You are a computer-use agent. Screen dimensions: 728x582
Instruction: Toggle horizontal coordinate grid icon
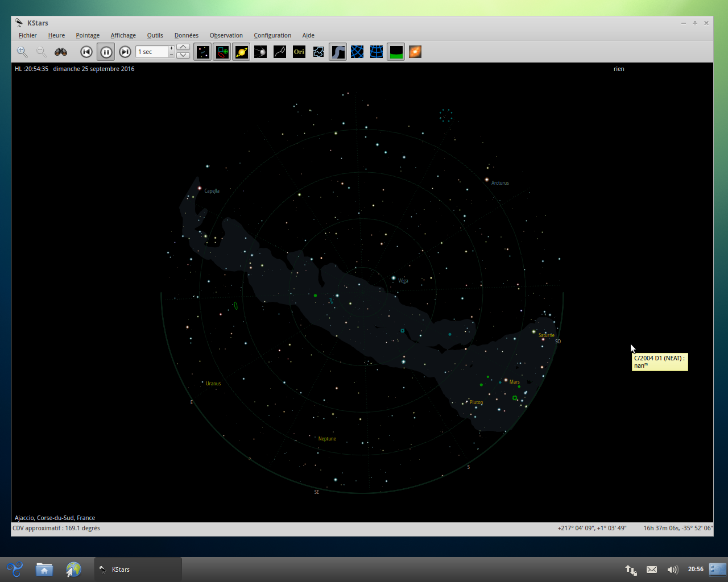click(377, 52)
